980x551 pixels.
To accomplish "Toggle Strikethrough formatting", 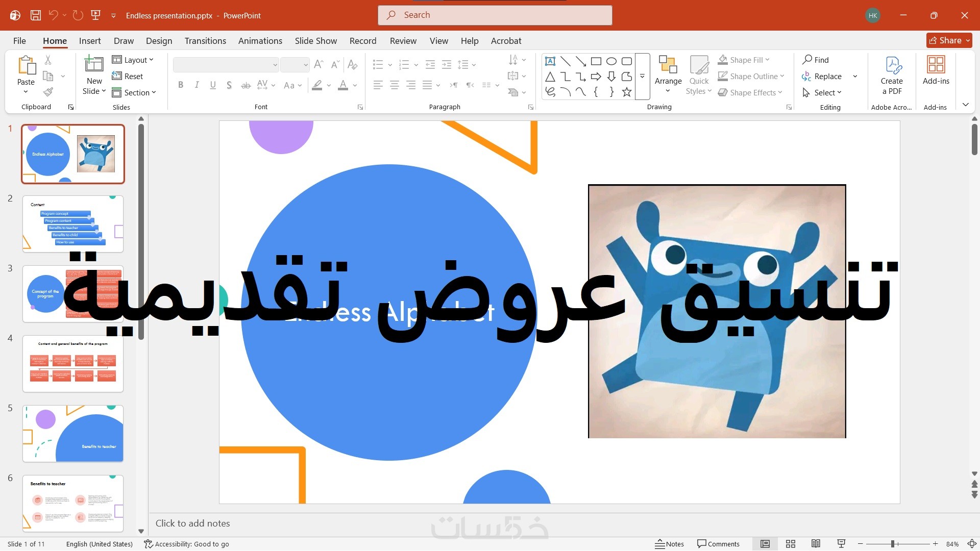I will click(x=246, y=85).
